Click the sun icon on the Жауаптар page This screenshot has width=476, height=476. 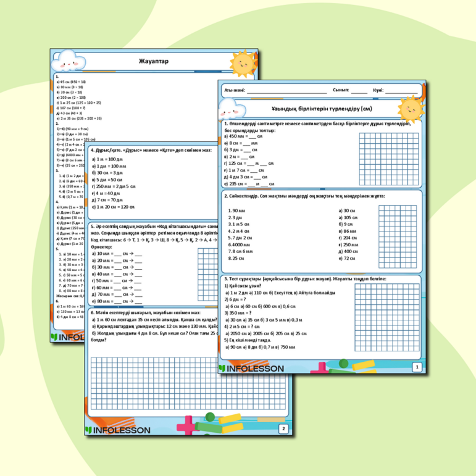point(241,62)
